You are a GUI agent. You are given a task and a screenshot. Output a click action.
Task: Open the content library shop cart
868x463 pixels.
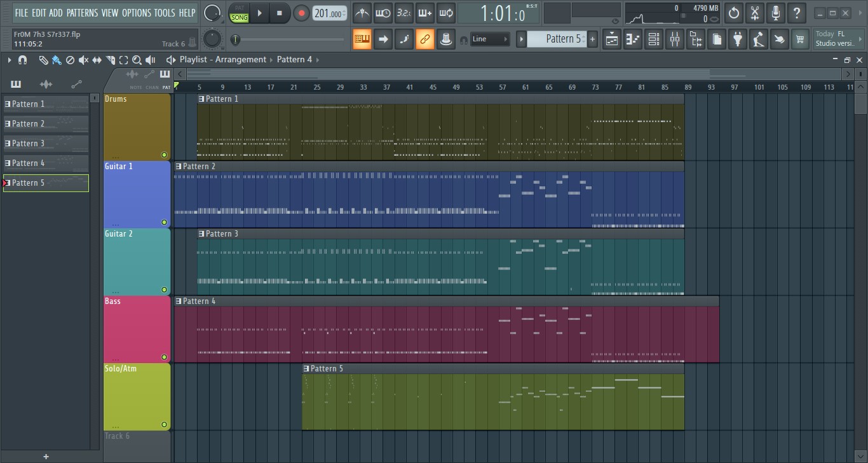pos(801,39)
